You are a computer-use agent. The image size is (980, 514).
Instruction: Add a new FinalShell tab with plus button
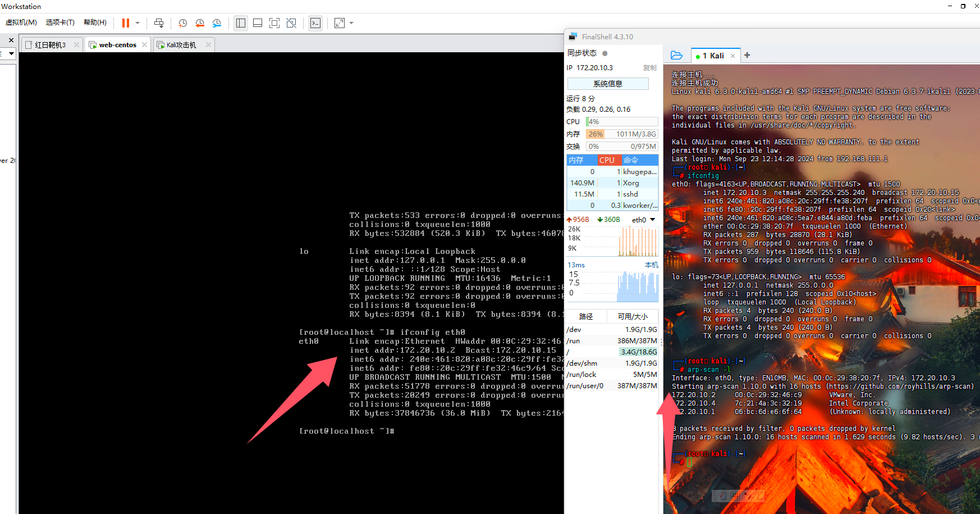coord(747,55)
